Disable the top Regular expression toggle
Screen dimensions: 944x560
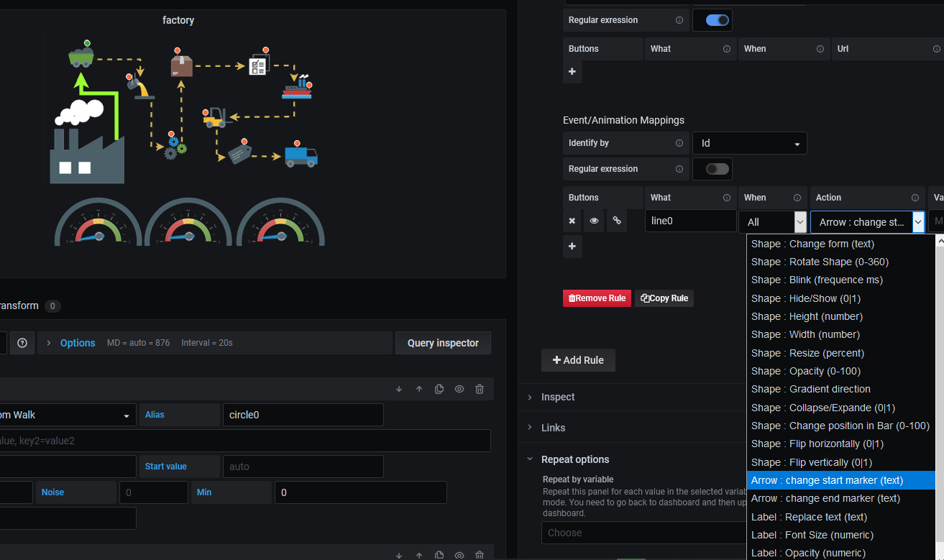click(712, 19)
